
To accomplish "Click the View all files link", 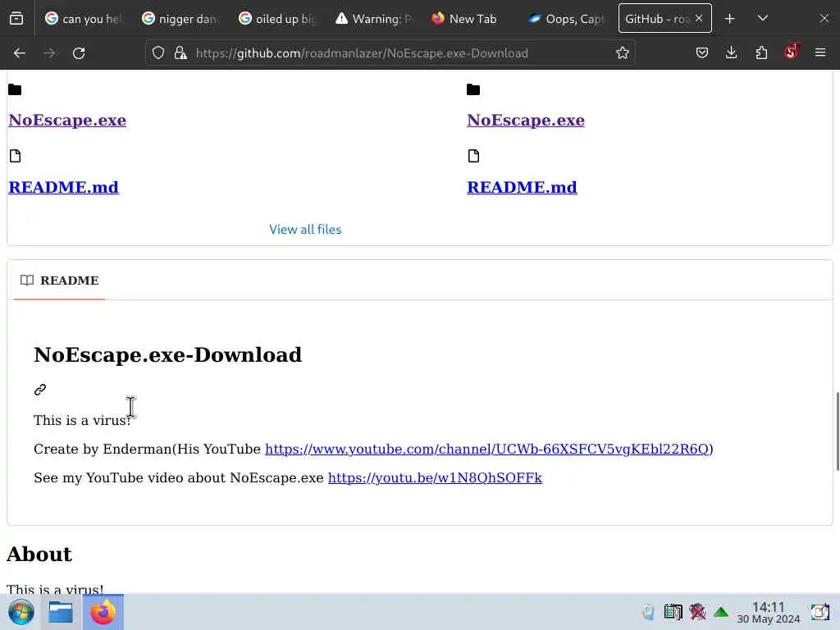I will 305,230.
